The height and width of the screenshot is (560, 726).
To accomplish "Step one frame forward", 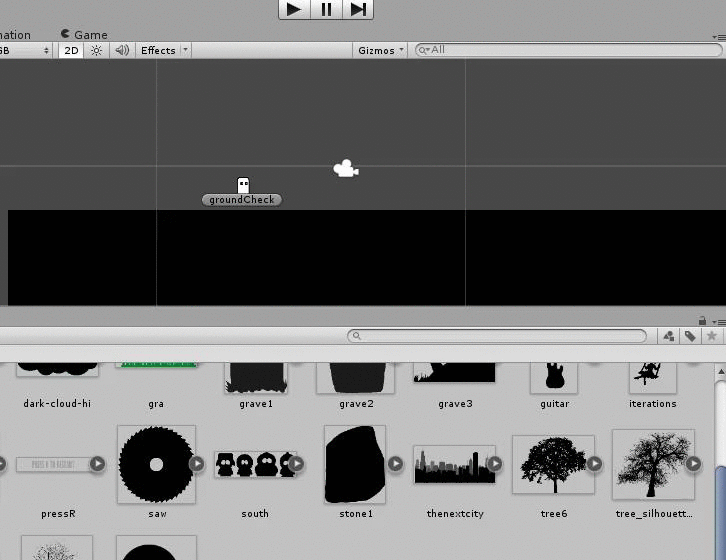I will pos(358,9).
